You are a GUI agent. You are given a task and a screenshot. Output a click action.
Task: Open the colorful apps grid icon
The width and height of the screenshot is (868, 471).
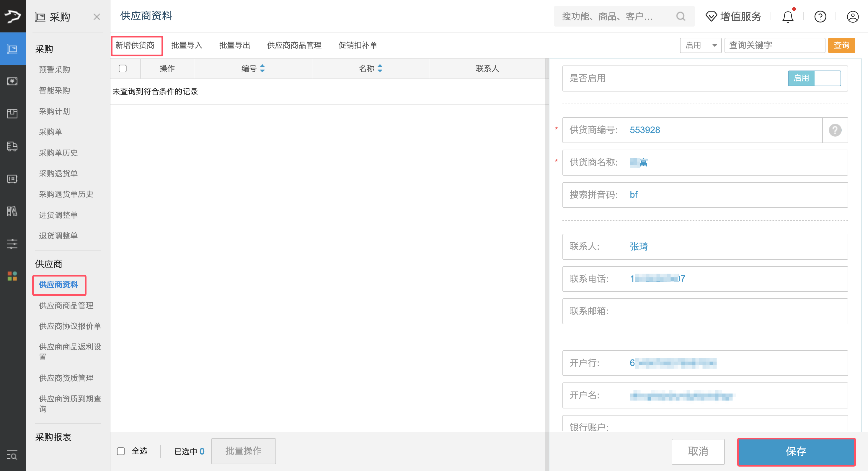pyautogui.click(x=12, y=276)
